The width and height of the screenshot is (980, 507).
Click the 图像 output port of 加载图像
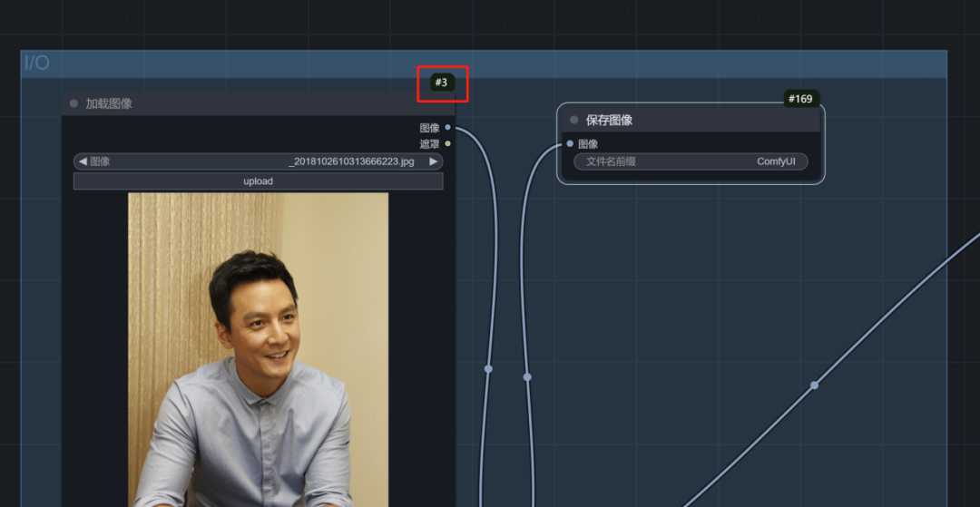pos(447,127)
